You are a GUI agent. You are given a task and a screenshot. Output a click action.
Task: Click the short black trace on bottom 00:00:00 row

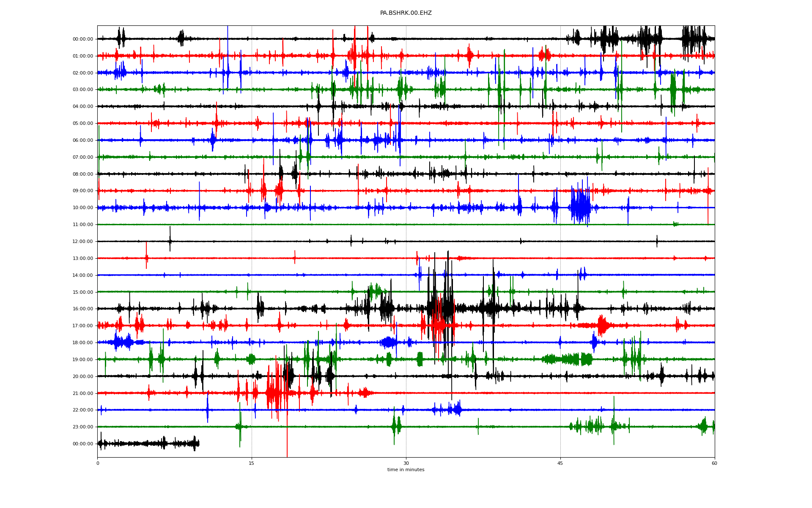click(148, 444)
